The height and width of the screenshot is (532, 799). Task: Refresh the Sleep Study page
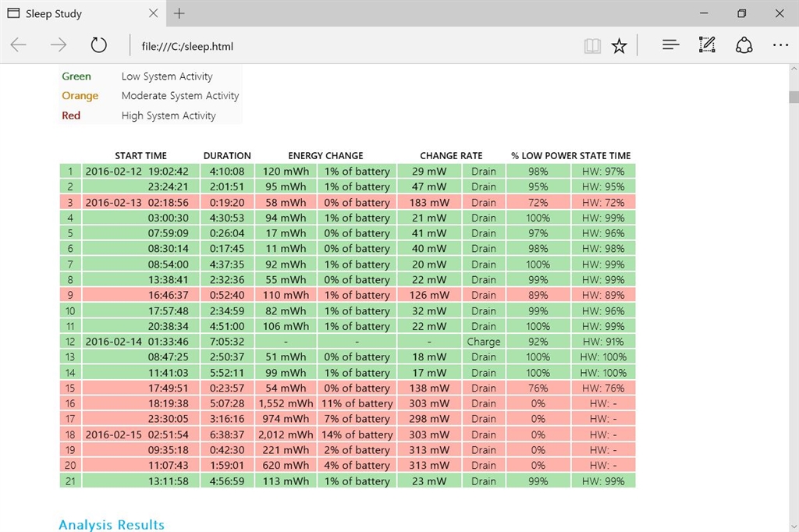[98, 45]
